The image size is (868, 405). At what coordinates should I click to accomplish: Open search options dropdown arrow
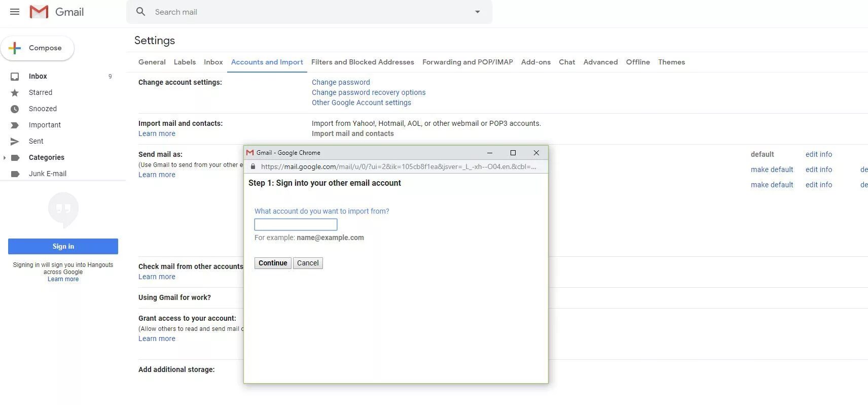477,12
